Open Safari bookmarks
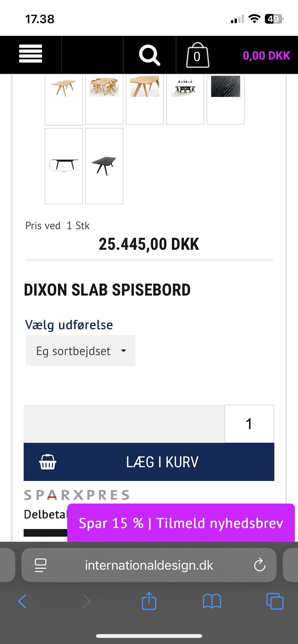Viewport: 298px width, 644px height. click(x=212, y=601)
